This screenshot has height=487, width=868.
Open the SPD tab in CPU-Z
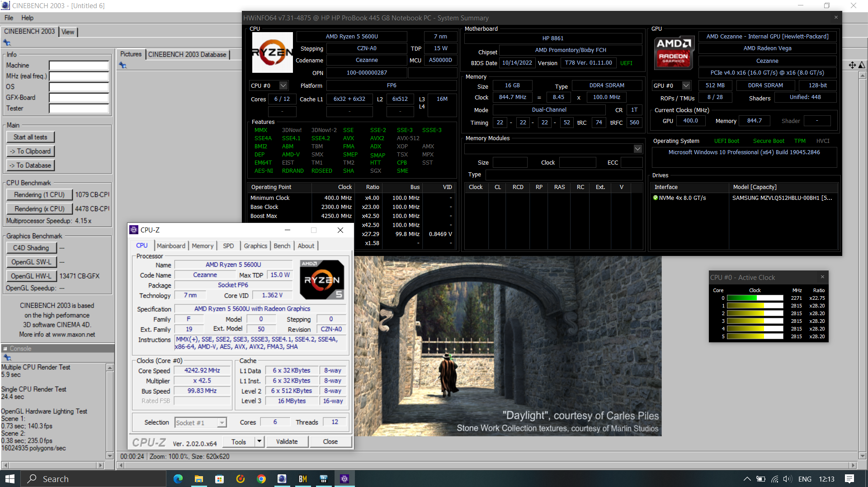point(228,246)
